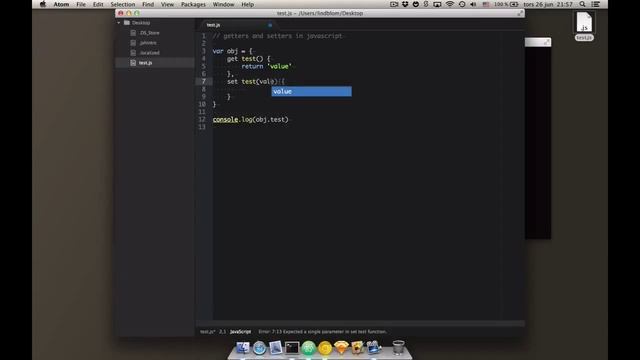The height and width of the screenshot is (360, 640).
Task: Open Safari from the Dock
Action: pos(259,348)
